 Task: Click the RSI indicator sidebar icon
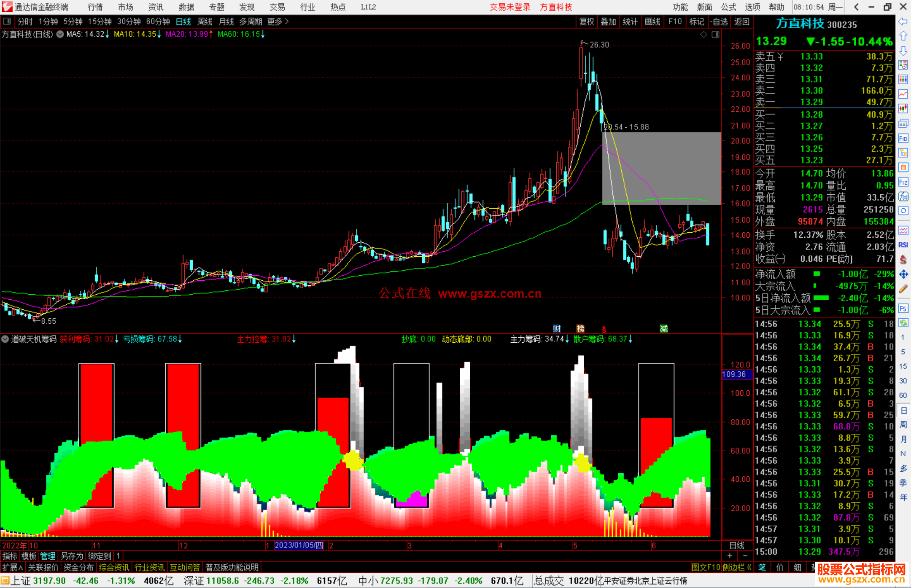pos(903,245)
